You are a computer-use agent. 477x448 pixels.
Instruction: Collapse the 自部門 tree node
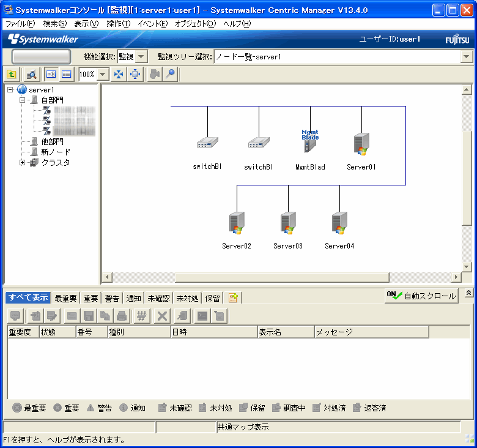pyautogui.click(x=22, y=100)
